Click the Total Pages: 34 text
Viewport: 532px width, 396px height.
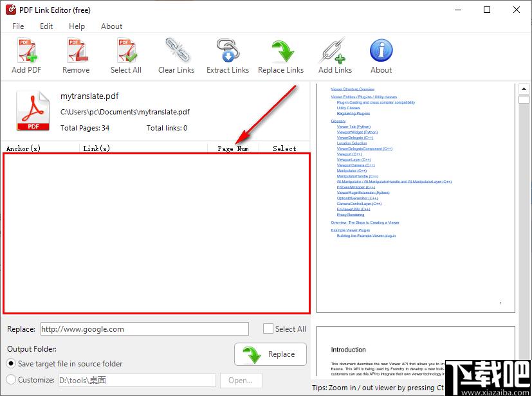(85, 128)
